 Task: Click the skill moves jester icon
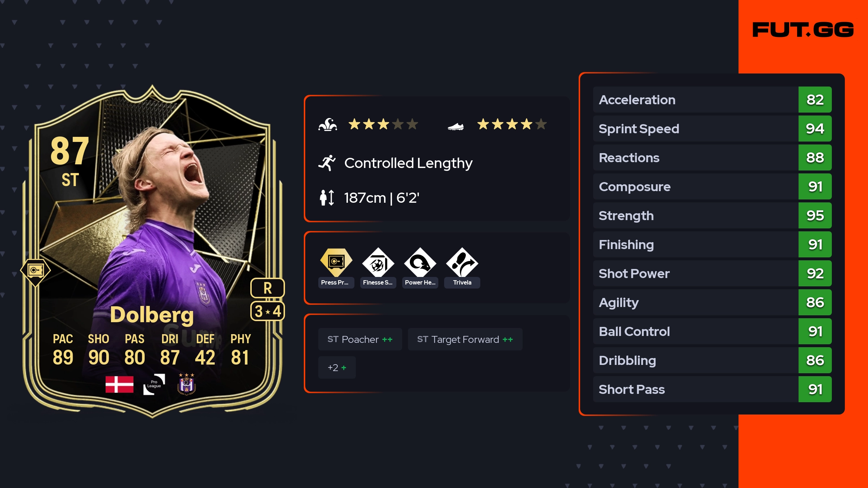[328, 125]
